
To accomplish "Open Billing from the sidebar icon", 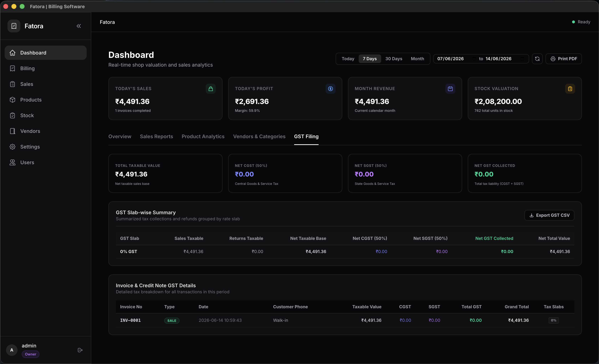I will point(12,69).
